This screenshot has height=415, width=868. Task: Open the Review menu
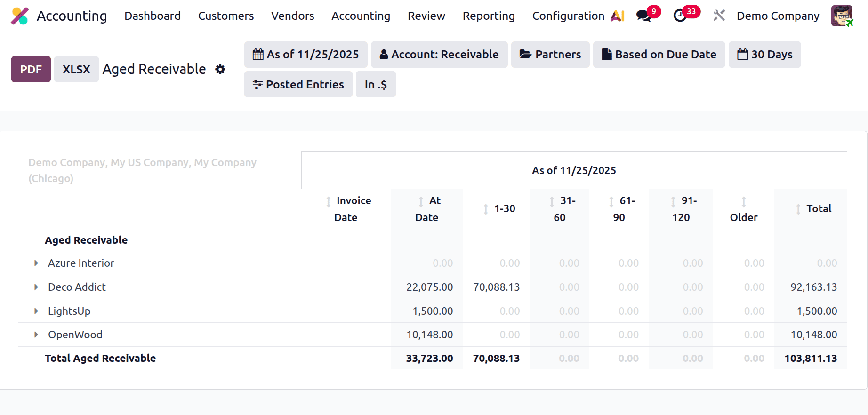tap(426, 16)
